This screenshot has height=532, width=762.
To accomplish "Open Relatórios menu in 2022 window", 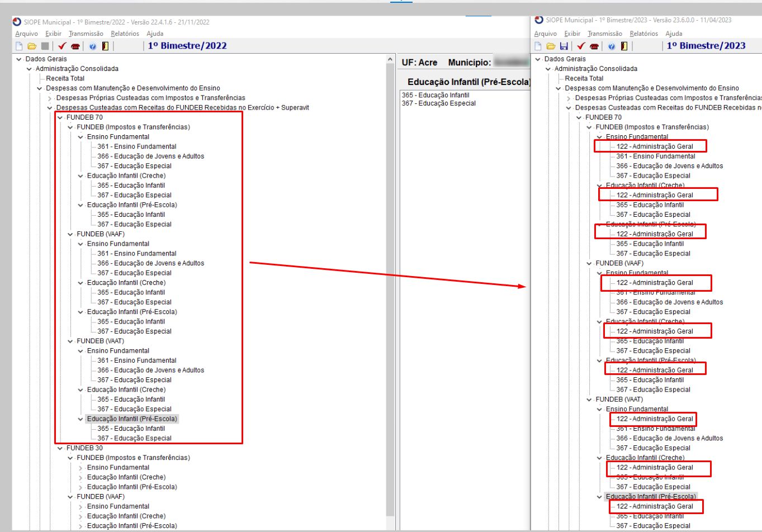I will 125,34.
